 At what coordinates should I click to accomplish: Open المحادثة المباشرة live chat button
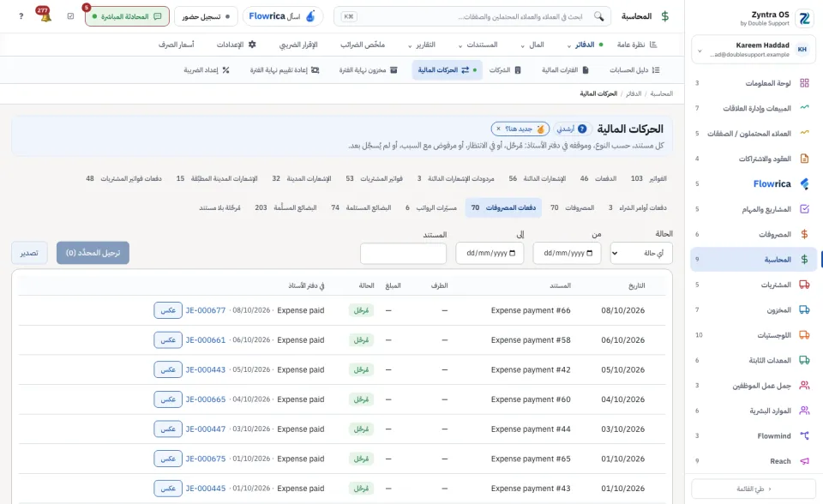[x=127, y=16]
